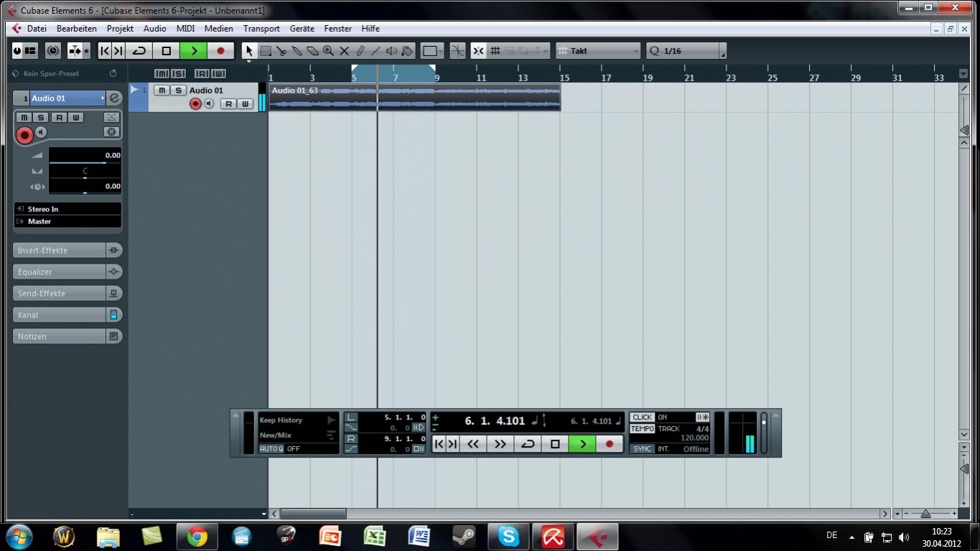
Task: Select the Object Selection arrow tool
Action: [x=249, y=51]
